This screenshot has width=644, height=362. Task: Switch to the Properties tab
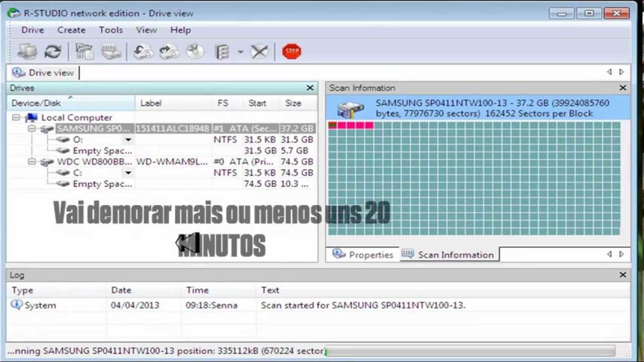(363, 255)
